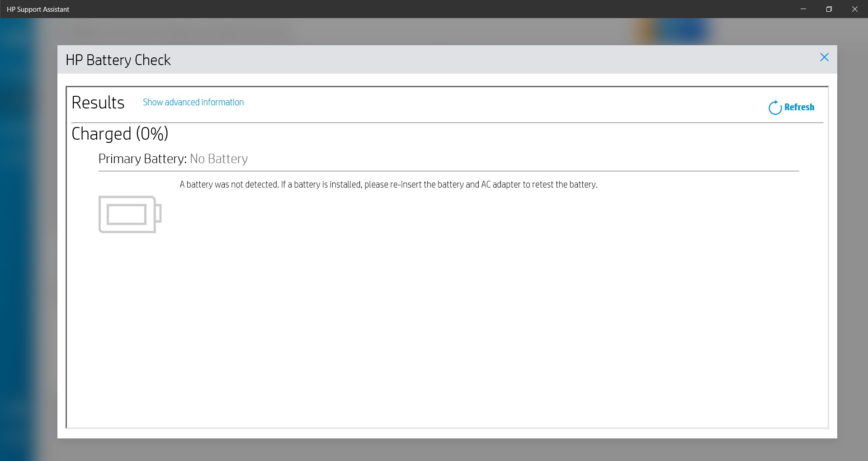Select the empty battery status icon

point(129,214)
